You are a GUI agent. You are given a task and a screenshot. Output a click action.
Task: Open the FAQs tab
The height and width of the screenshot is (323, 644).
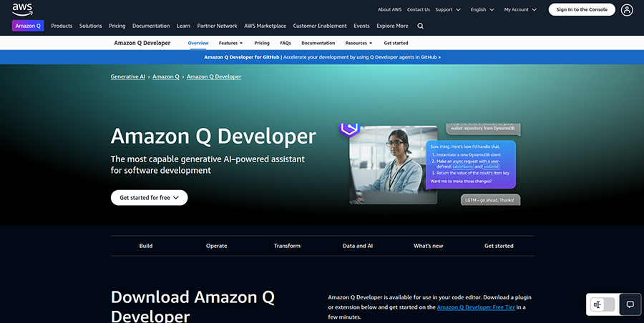click(286, 43)
